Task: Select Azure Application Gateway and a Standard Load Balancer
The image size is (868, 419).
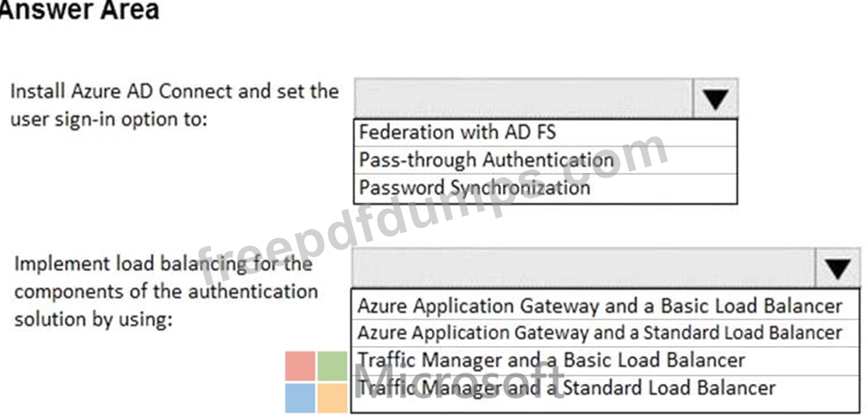Action: coord(605,332)
